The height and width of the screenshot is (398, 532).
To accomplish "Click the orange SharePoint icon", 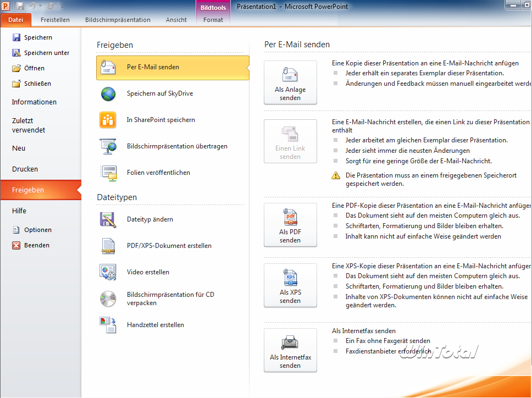I will pyautogui.click(x=108, y=120).
